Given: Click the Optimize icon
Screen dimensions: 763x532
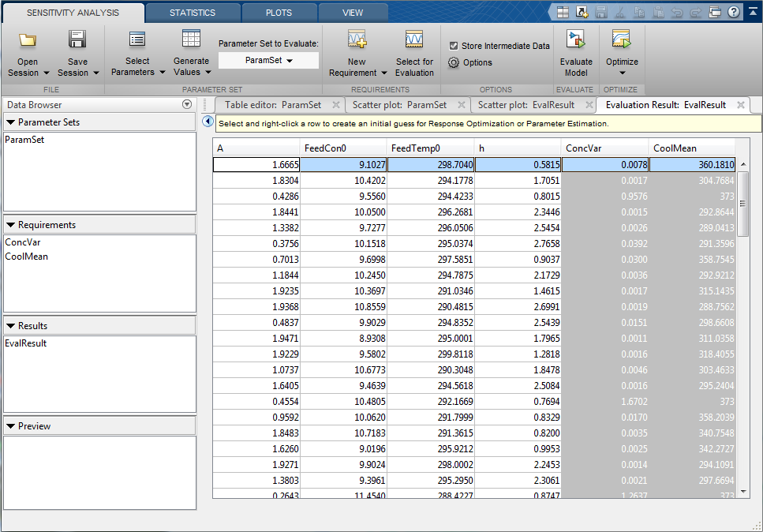Looking at the screenshot, I should [622, 40].
